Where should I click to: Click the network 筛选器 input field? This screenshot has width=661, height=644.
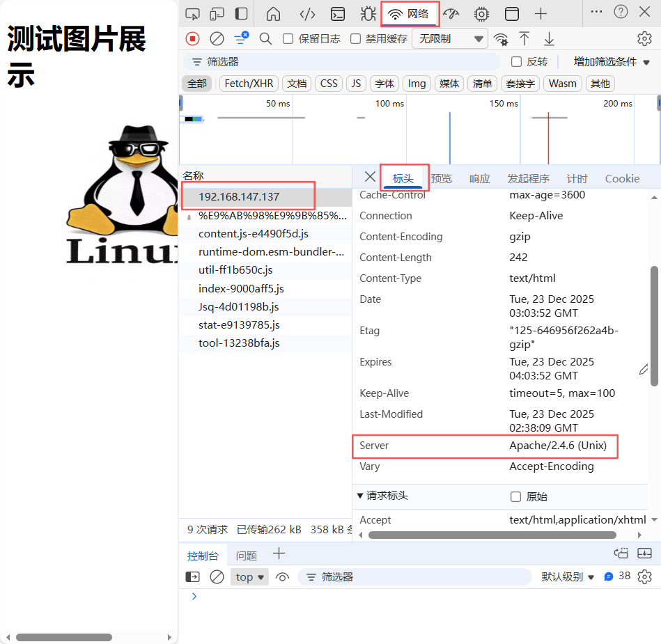(342, 62)
